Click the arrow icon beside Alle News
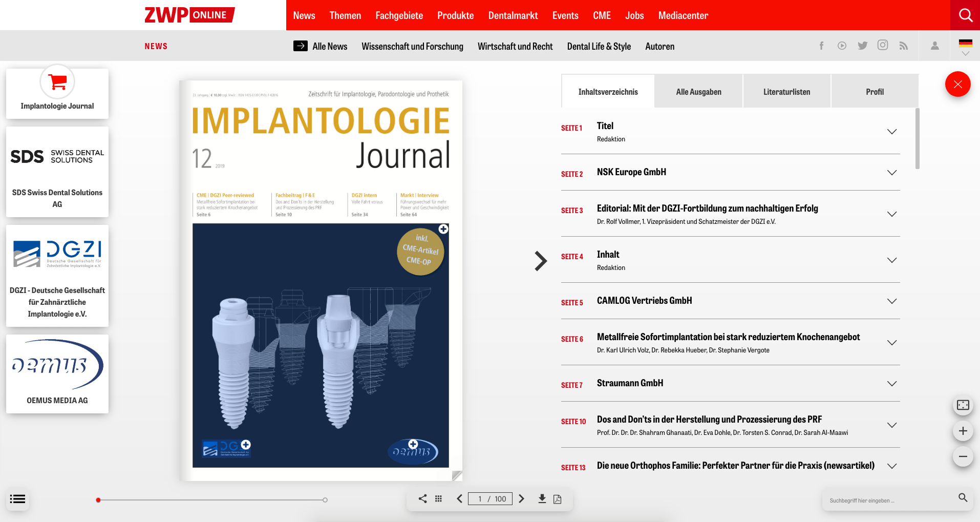The height and width of the screenshot is (522, 980). [301, 46]
